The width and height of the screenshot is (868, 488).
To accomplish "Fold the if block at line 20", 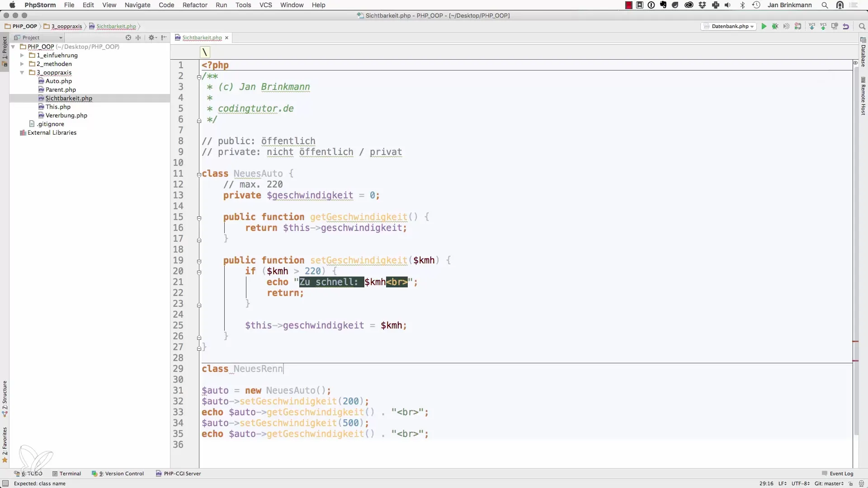I will 199,272.
